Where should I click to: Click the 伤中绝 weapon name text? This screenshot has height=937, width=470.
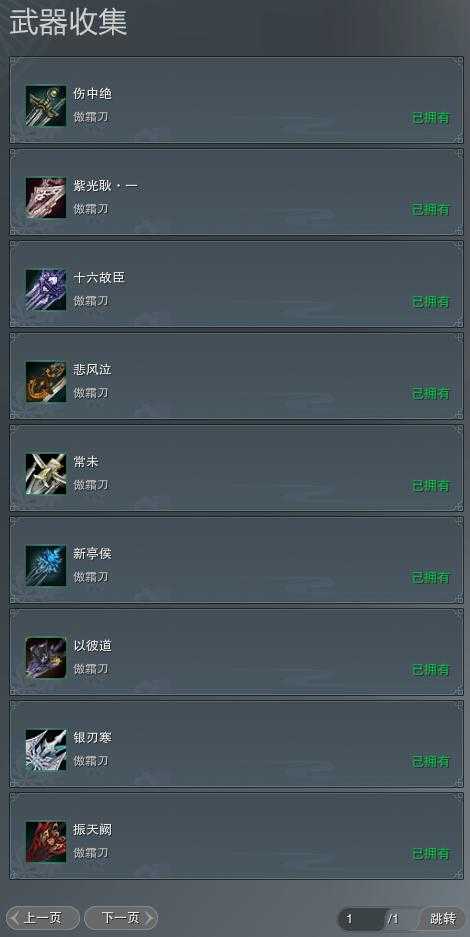(93, 94)
